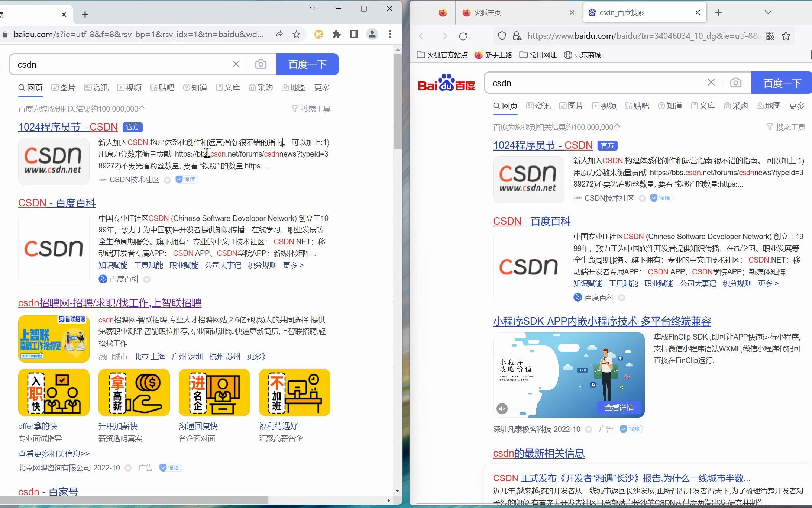This screenshot has width=812, height=508.
Task: Click Chrome's vertical scrollbar thumb
Action: (x=398, y=101)
